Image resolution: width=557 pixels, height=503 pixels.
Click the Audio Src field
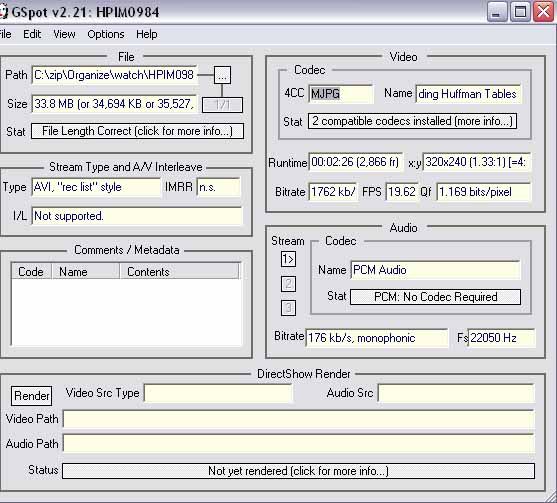456,393
